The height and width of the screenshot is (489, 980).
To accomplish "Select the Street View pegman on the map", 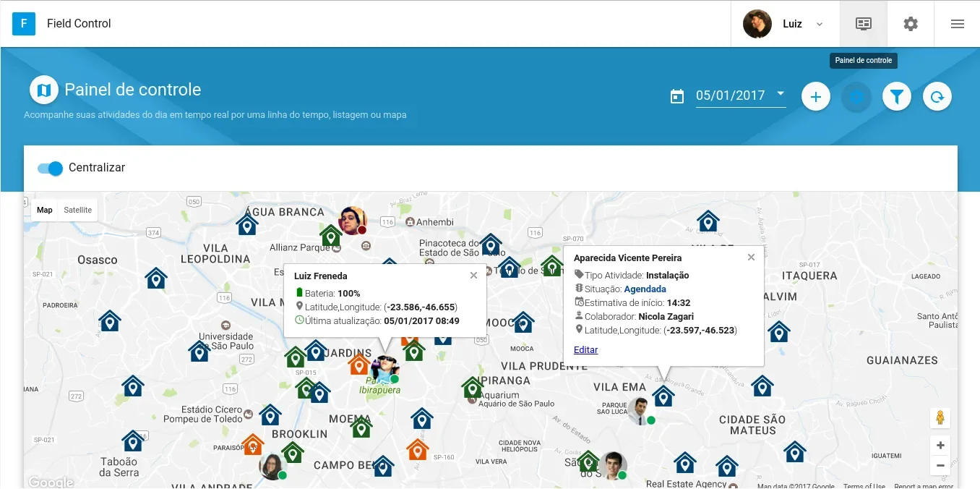I will [x=940, y=418].
